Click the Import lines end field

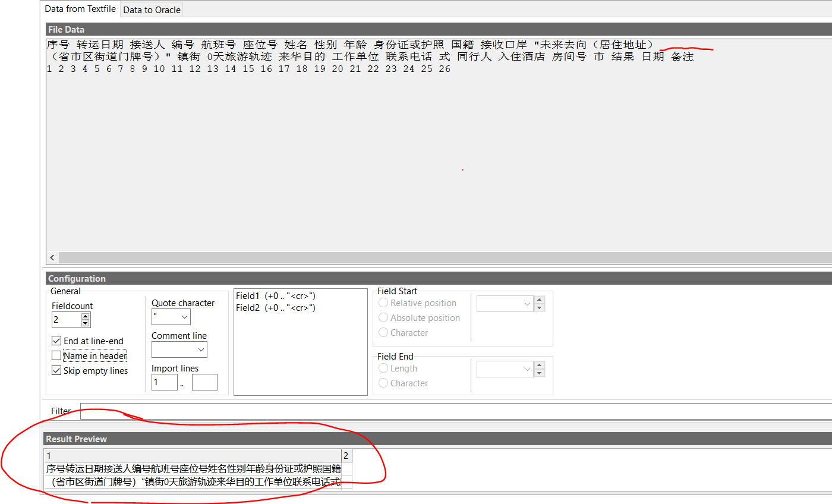point(204,382)
